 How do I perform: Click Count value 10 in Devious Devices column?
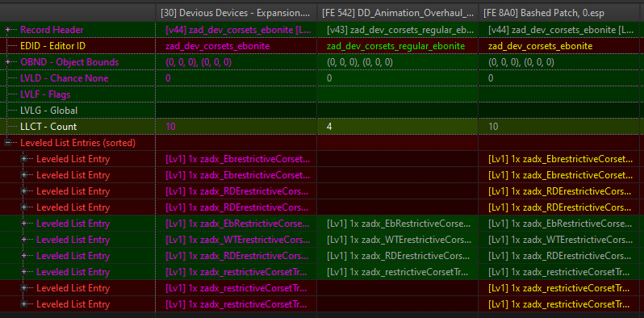170,127
